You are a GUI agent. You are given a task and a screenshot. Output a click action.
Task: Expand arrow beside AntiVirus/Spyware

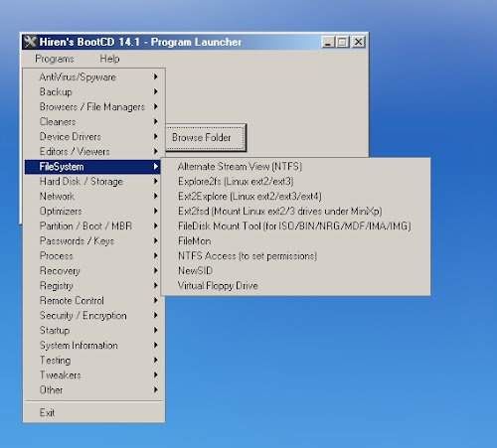point(155,76)
